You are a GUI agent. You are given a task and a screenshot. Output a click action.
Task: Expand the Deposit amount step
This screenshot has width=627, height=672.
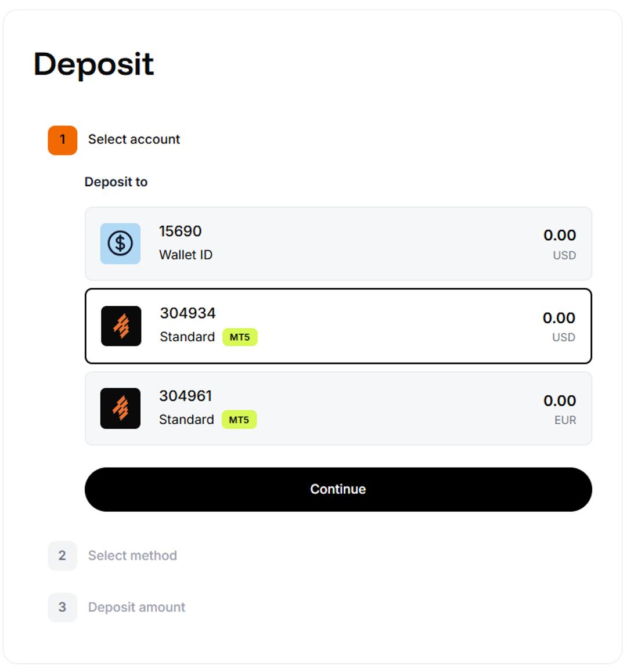pos(137,607)
